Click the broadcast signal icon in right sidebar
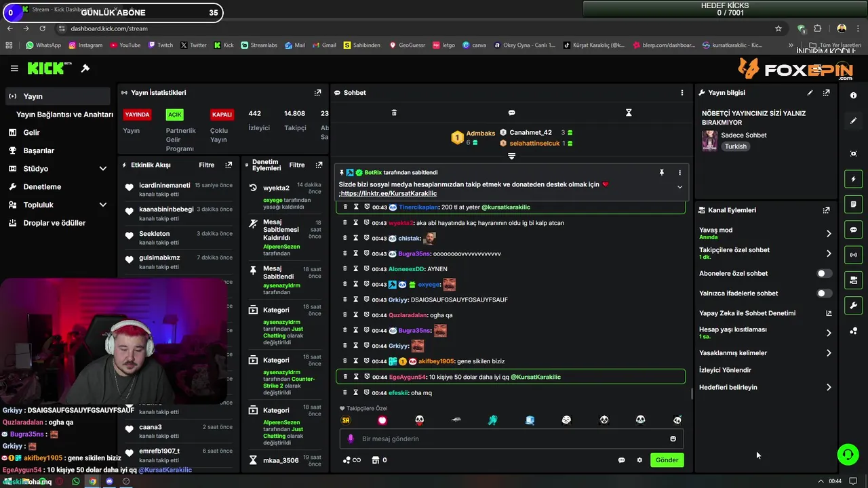The image size is (868, 488). (853, 255)
